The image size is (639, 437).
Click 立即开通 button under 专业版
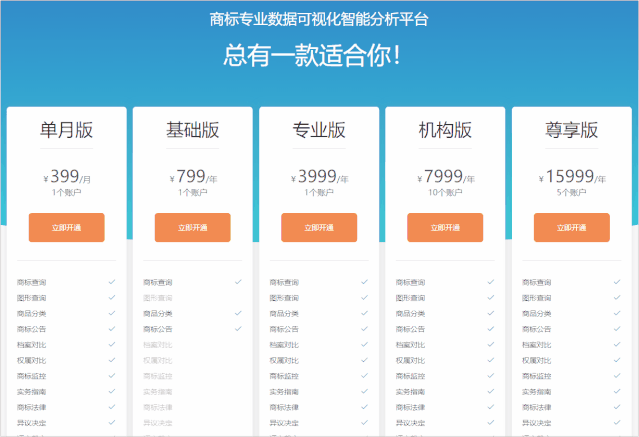319,227
